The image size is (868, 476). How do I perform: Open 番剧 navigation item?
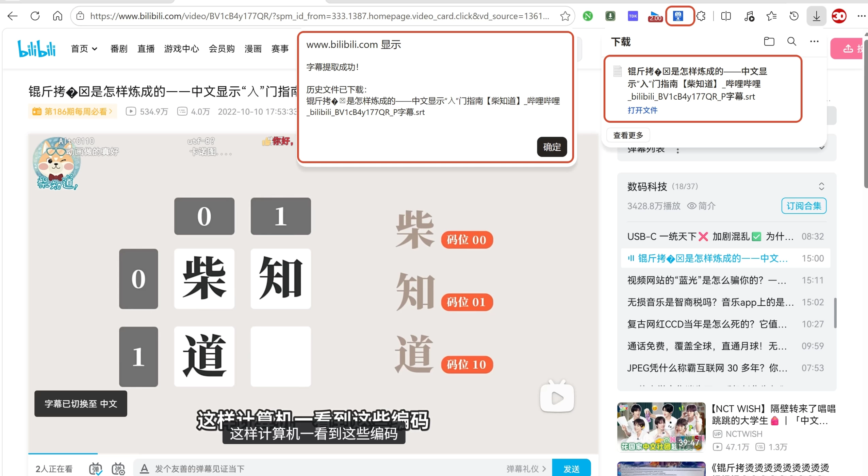(119, 49)
